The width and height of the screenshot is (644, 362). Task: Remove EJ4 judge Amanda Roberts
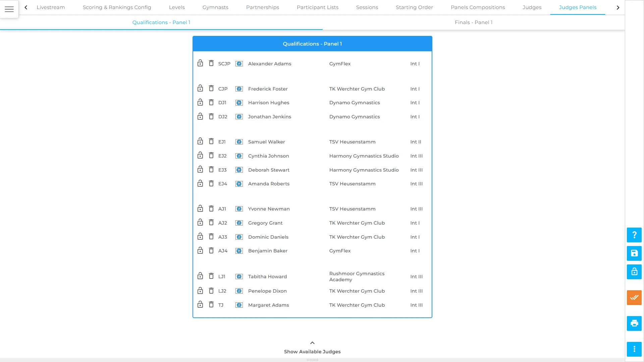pos(211,183)
